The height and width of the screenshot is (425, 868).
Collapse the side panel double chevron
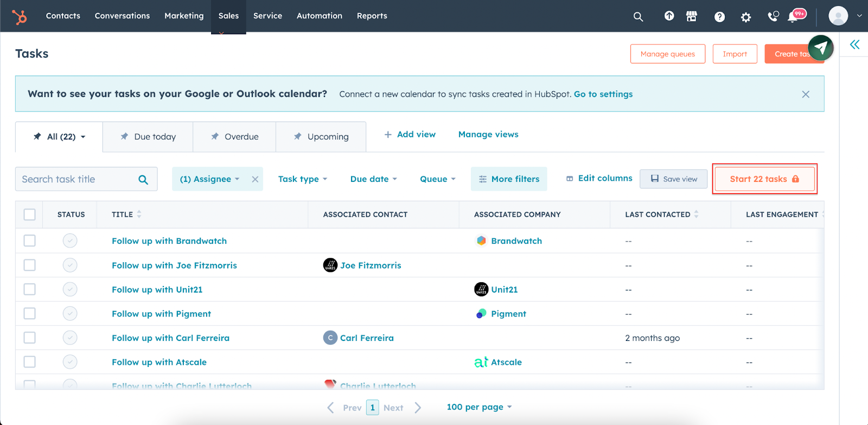point(855,45)
